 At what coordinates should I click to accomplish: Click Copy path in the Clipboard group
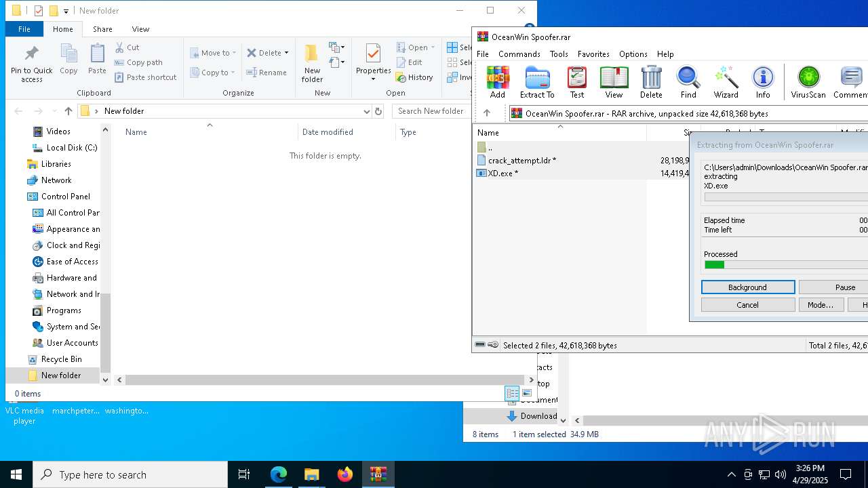tap(138, 62)
